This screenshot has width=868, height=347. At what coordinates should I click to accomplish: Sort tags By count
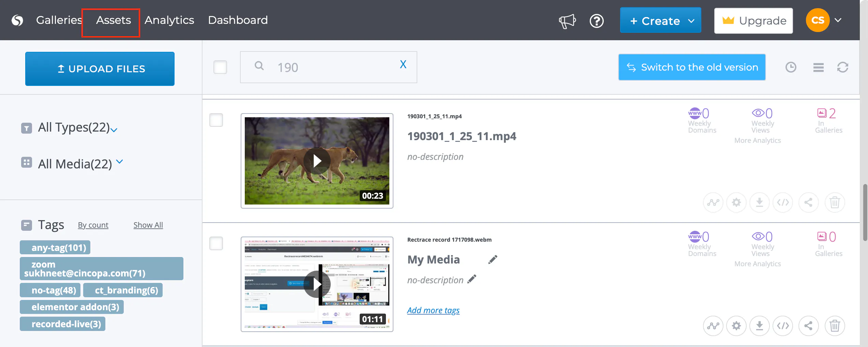pos(93,225)
